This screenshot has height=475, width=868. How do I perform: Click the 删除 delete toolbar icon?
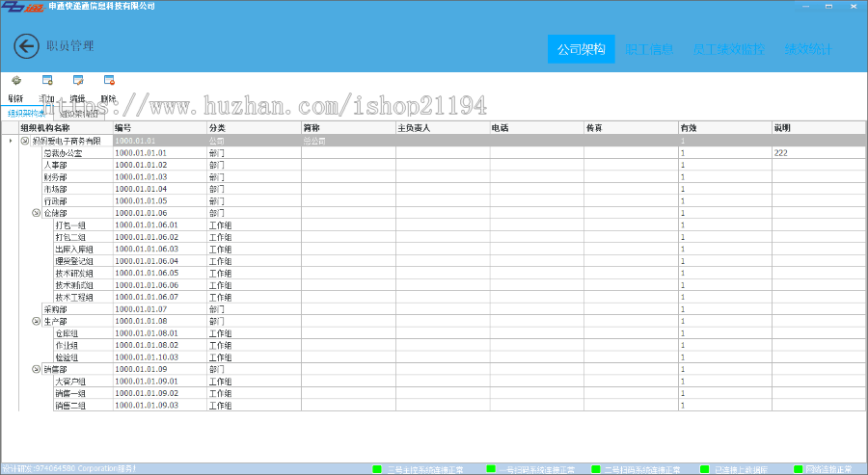click(109, 81)
